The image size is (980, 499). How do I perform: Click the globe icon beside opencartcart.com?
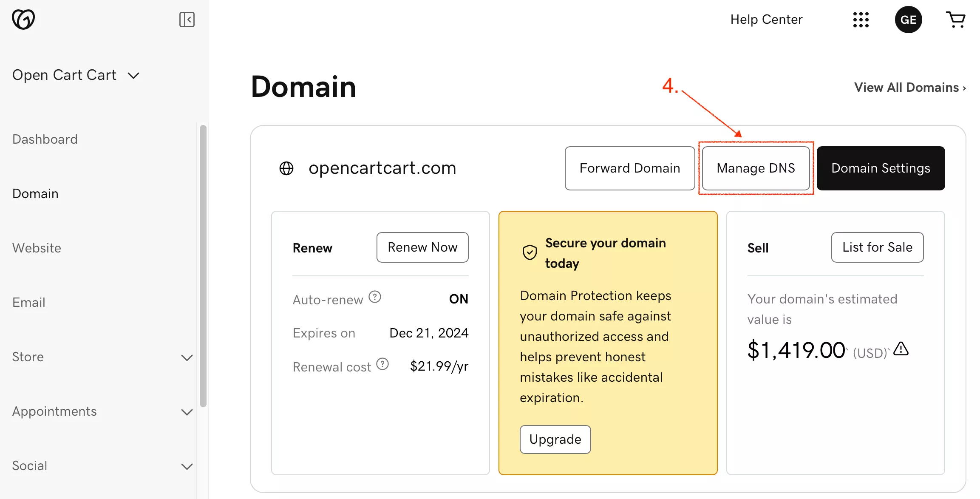(286, 168)
